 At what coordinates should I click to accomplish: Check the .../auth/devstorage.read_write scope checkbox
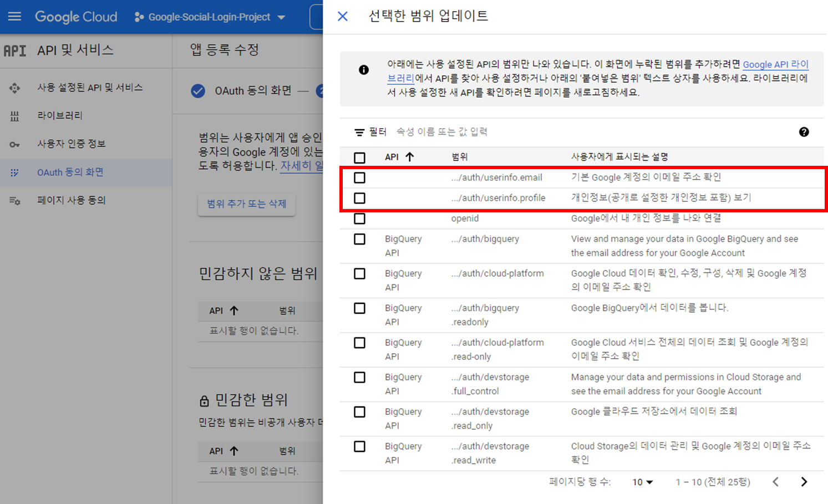(x=359, y=446)
